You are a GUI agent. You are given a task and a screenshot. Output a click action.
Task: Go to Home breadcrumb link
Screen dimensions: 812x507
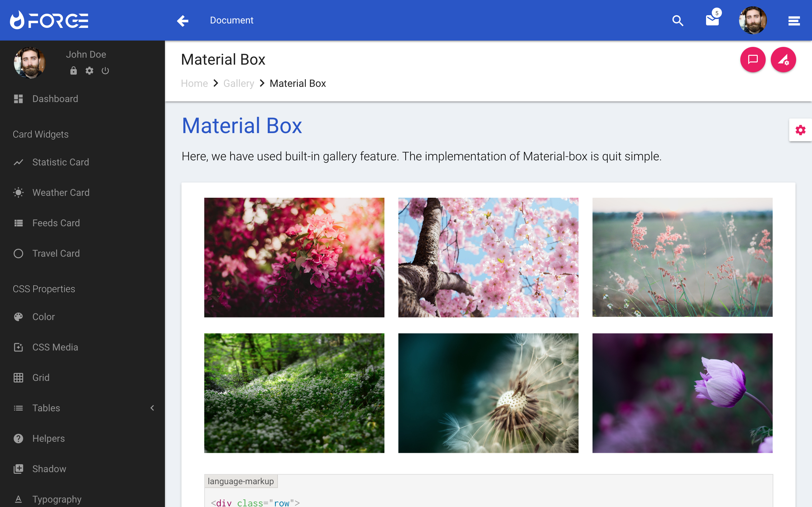point(194,83)
